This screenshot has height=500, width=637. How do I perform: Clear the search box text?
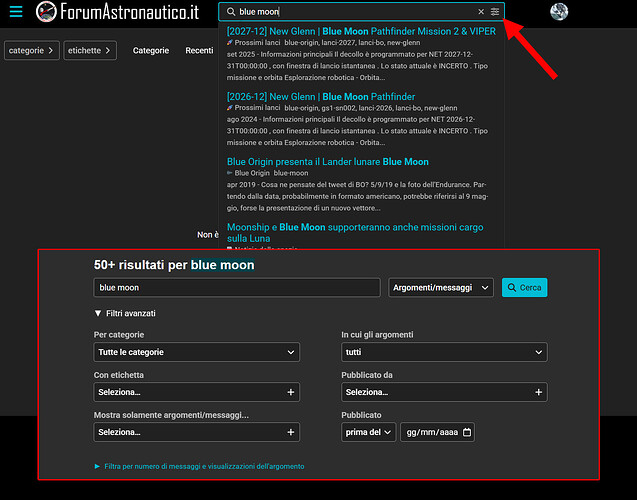[x=480, y=12]
